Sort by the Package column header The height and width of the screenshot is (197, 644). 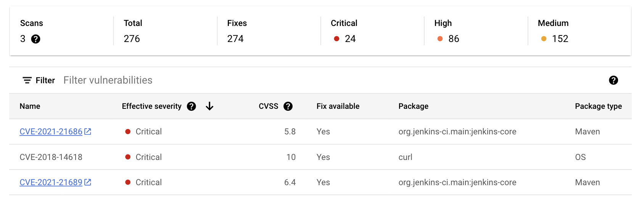click(x=413, y=107)
